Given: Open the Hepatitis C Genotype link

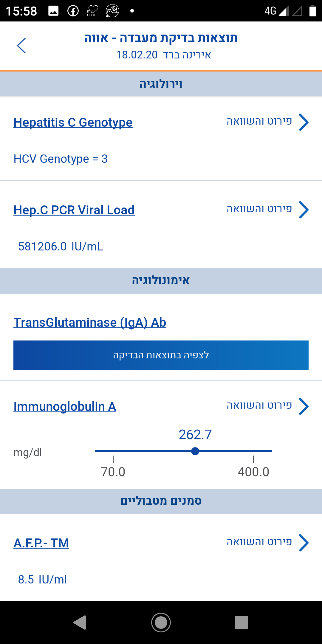Looking at the screenshot, I should click(x=73, y=123).
